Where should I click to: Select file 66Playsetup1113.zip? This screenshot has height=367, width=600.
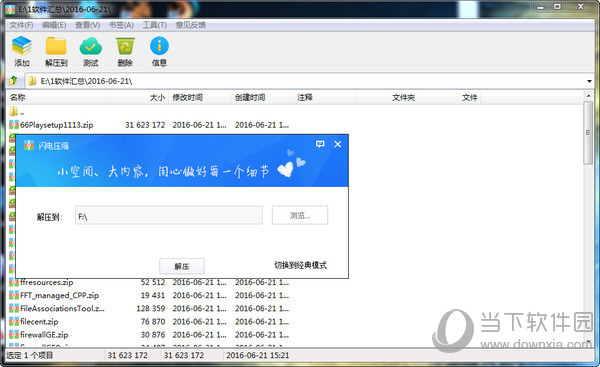(x=57, y=125)
